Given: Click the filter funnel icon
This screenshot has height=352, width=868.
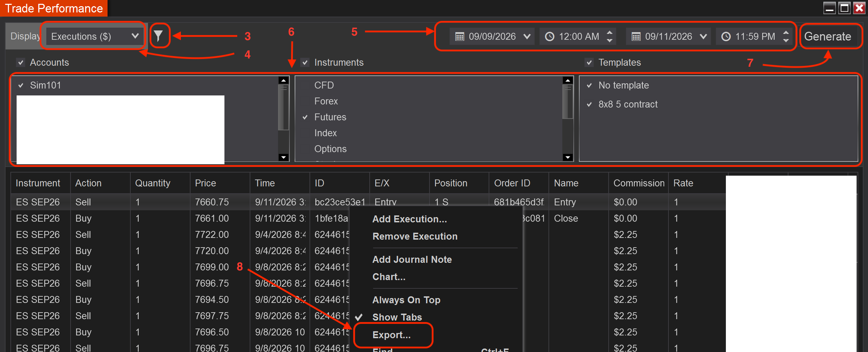Looking at the screenshot, I should click(x=158, y=36).
